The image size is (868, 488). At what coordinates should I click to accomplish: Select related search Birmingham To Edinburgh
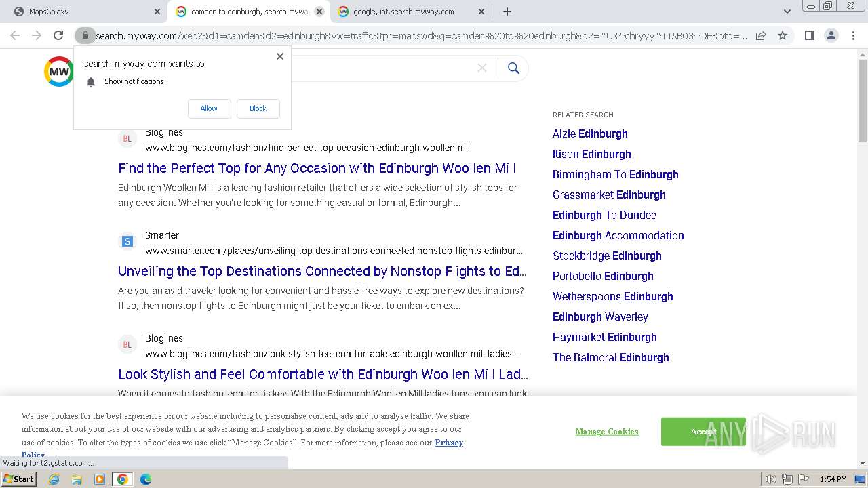tap(616, 174)
